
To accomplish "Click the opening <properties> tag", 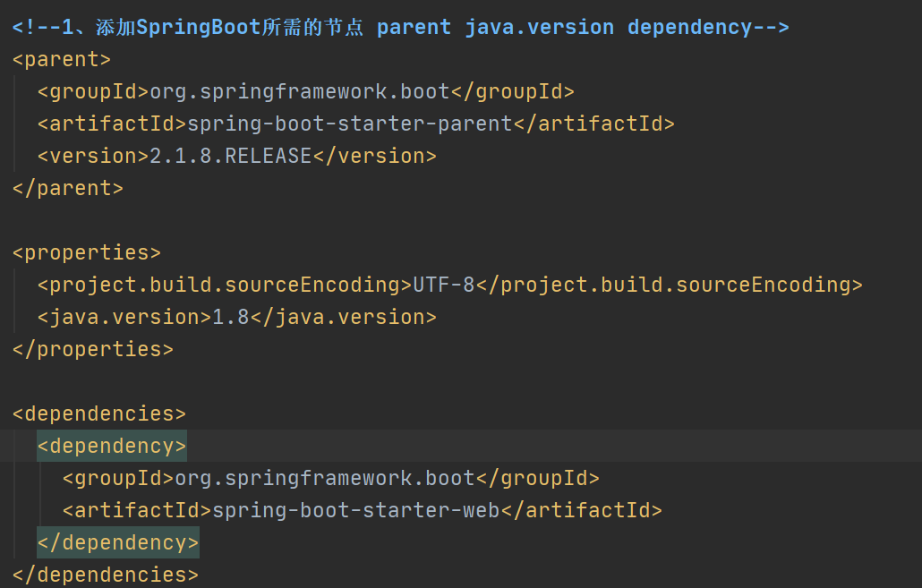I will point(87,253).
